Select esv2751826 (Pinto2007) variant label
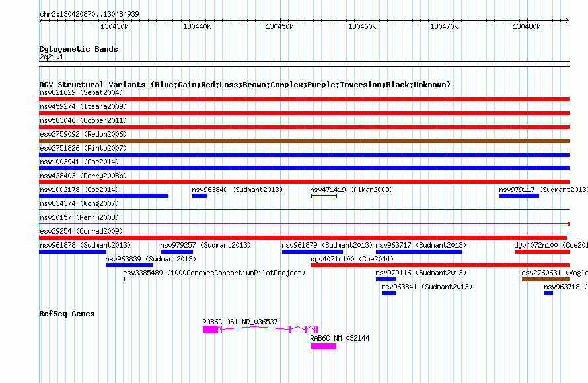Image resolution: width=588 pixels, height=383 pixels. click(x=83, y=148)
